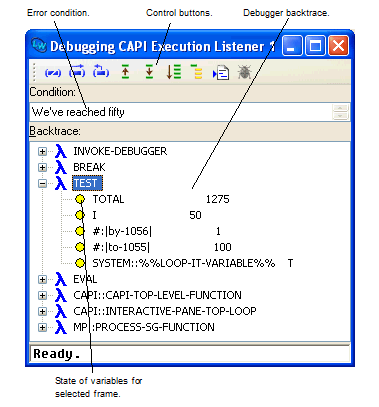Click the lambda icon beside EVAL
The image size is (379, 407).
(x=61, y=279)
